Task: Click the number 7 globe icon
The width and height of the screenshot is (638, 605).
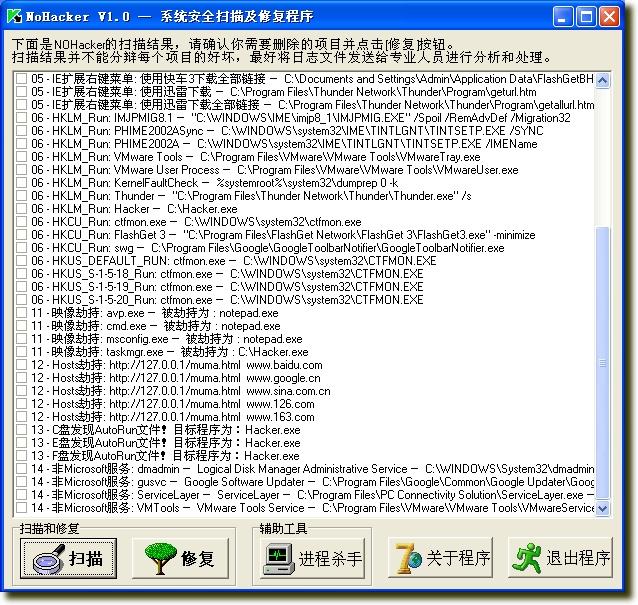Action: click(408, 558)
